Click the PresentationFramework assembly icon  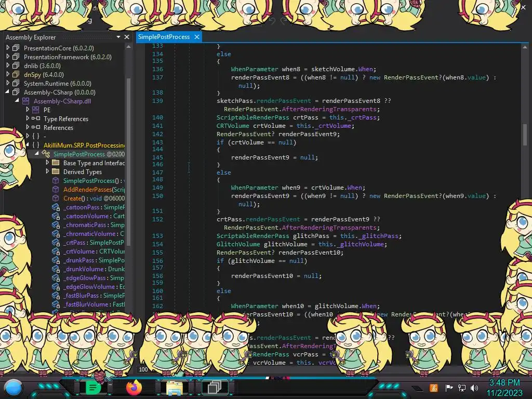click(x=16, y=57)
